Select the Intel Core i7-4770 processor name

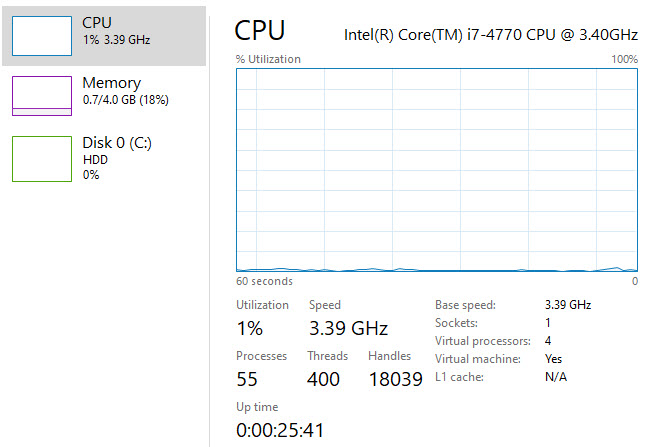pyautogui.click(x=490, y=34)
